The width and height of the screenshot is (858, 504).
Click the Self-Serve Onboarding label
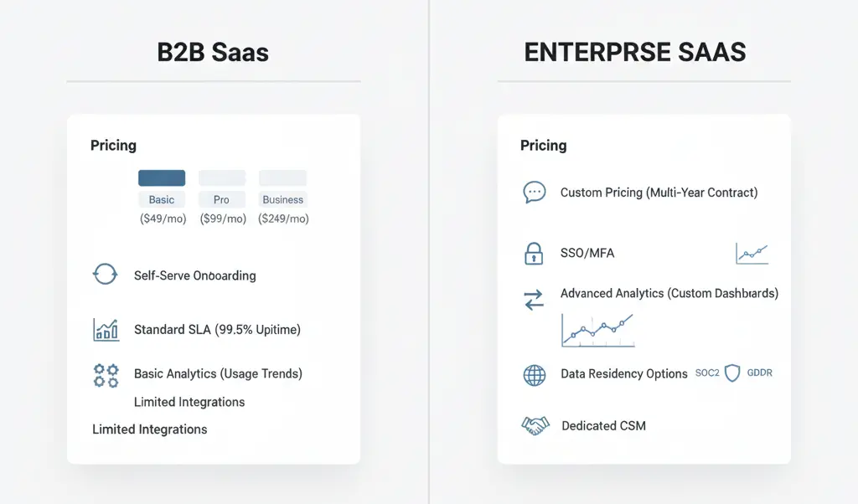(194, 275)
